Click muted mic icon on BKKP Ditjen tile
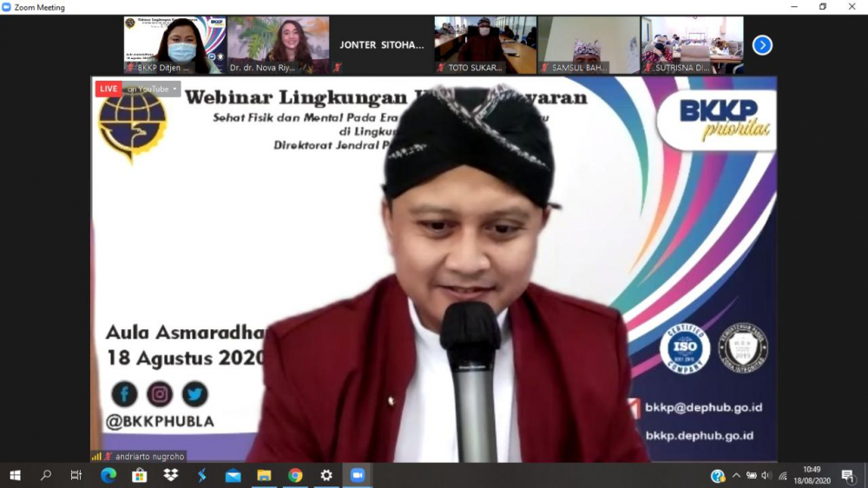Image resolution: width=868 pixels, height=488 pixels. (131, 68)
